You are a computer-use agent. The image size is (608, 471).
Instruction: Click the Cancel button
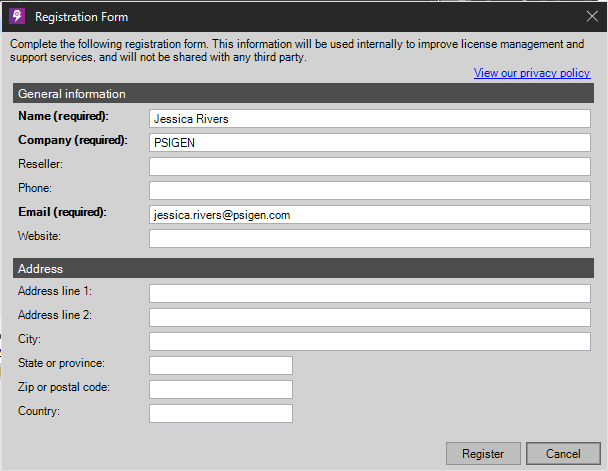[563, 454]
